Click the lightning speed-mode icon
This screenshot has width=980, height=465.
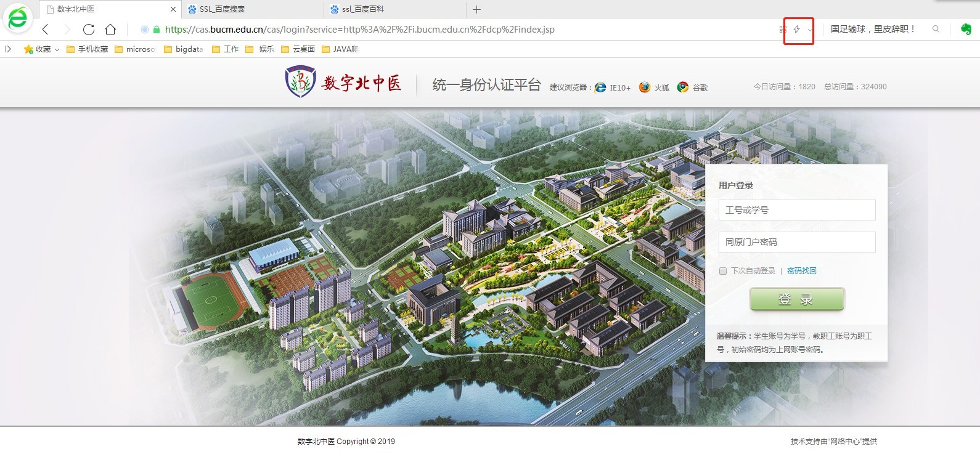[x=796, y=30]
